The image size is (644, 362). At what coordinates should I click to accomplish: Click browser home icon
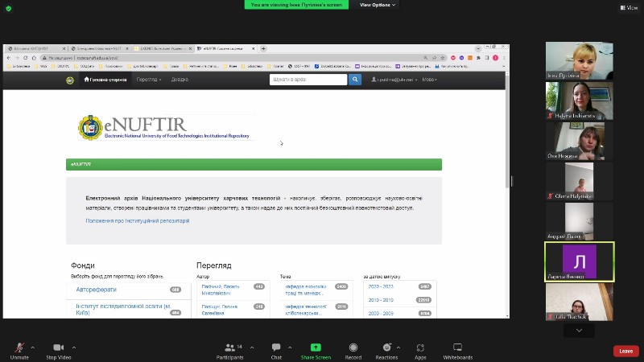[x=34, y=58]
